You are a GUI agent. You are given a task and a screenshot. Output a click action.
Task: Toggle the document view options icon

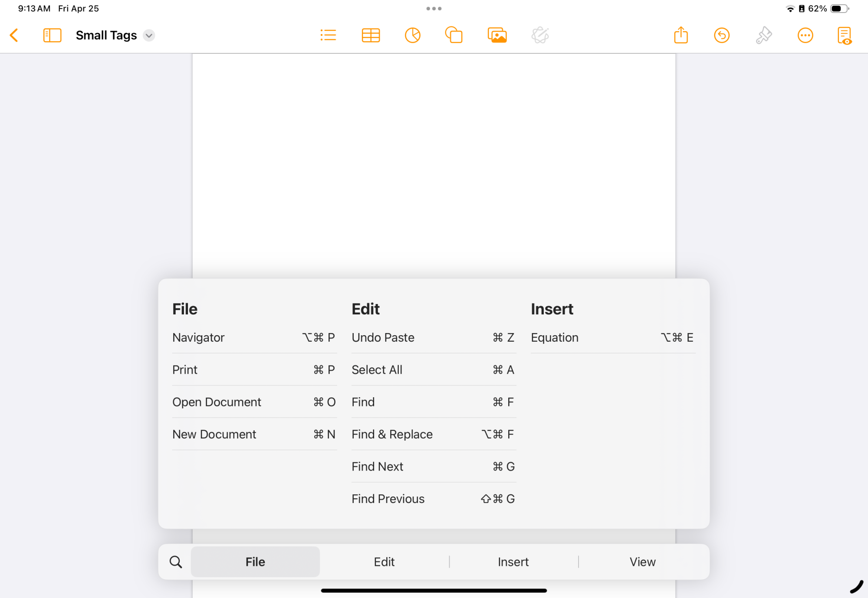pyautogui.click(x=844, y=35)
